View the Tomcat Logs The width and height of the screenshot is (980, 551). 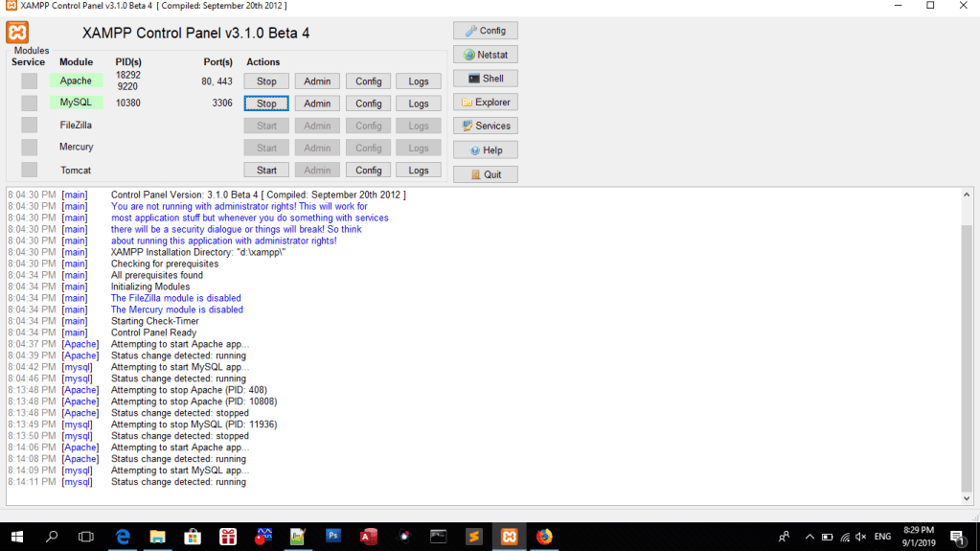419,171
